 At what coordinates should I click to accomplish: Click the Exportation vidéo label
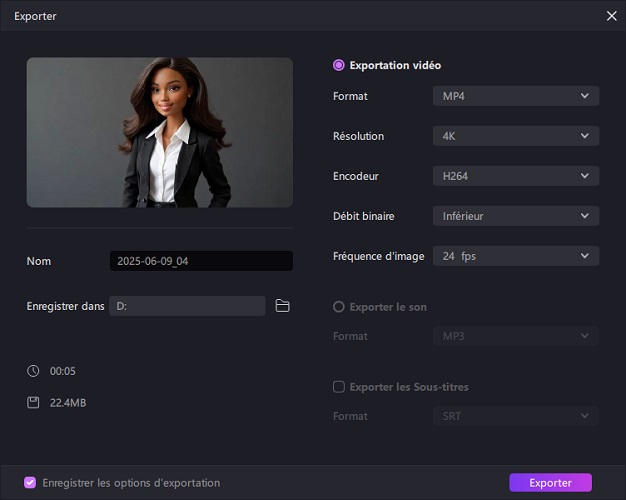coord(395,65)
